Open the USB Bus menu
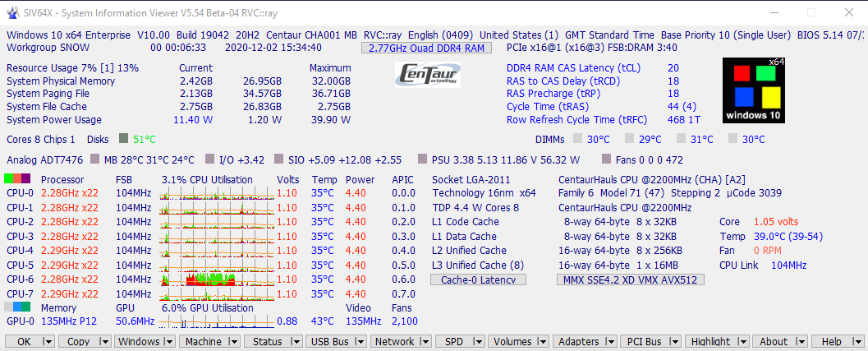The image size is (868, 351). (x=329, y=342)
